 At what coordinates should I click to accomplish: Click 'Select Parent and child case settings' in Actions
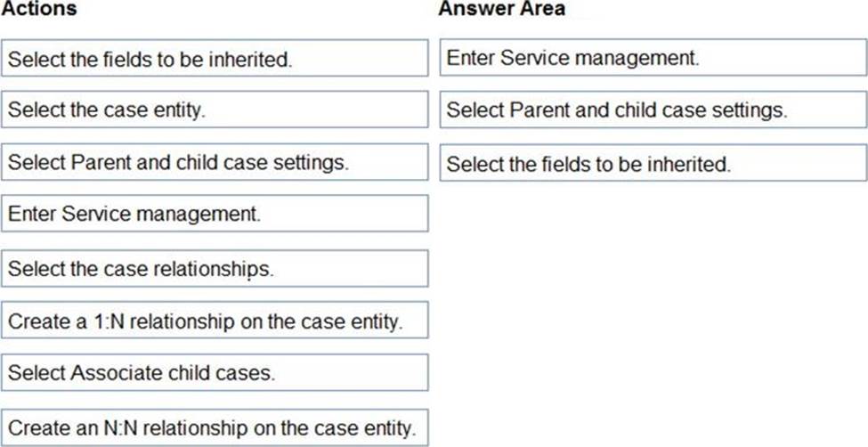pyautogui.click(x=215, y=163)
